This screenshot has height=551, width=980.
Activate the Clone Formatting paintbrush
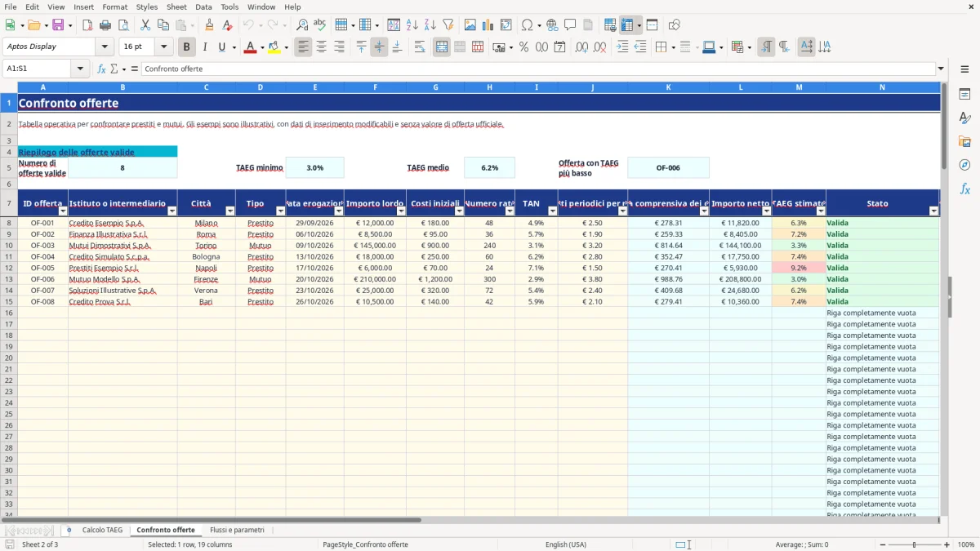point(209,25)
